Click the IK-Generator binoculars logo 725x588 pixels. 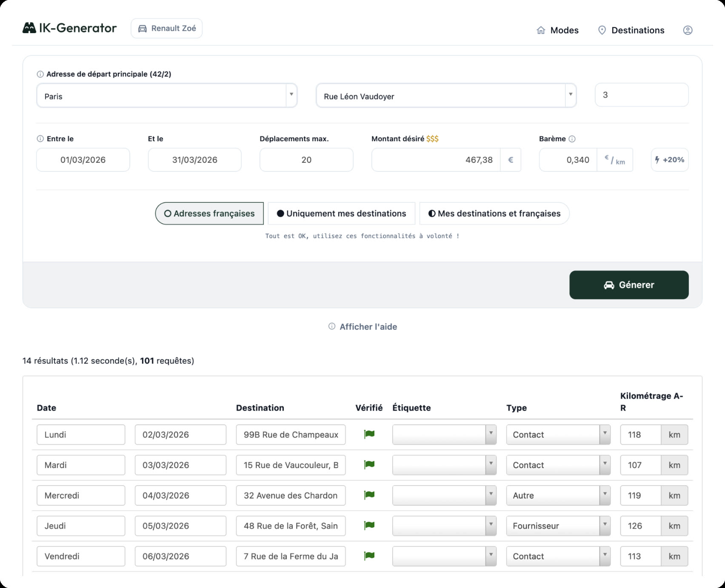pyautogui.click(x=29, y=28)
